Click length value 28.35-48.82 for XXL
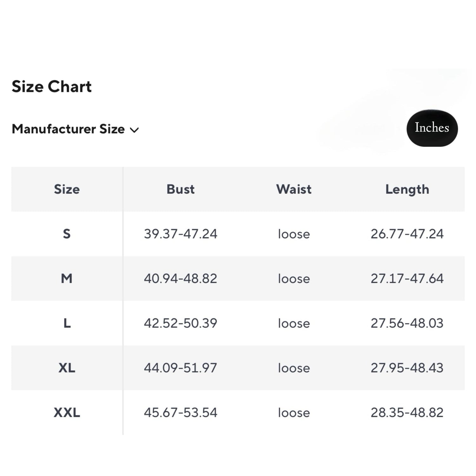Viewport: 476px width, 476px height. [407, 413]
